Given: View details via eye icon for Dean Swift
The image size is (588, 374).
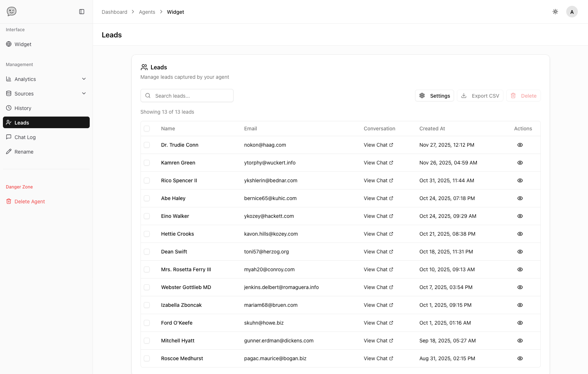Looking at the screenshot, I should click(520, 252).
